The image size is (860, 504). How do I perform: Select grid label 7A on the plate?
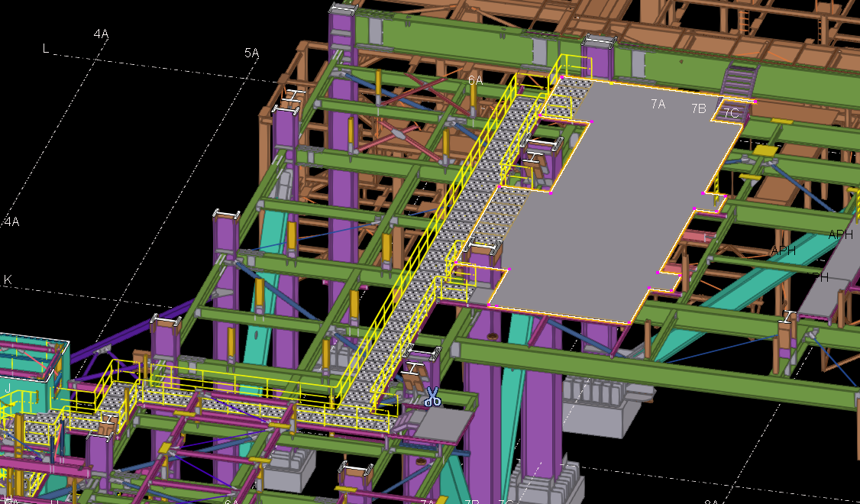[658, 105]
